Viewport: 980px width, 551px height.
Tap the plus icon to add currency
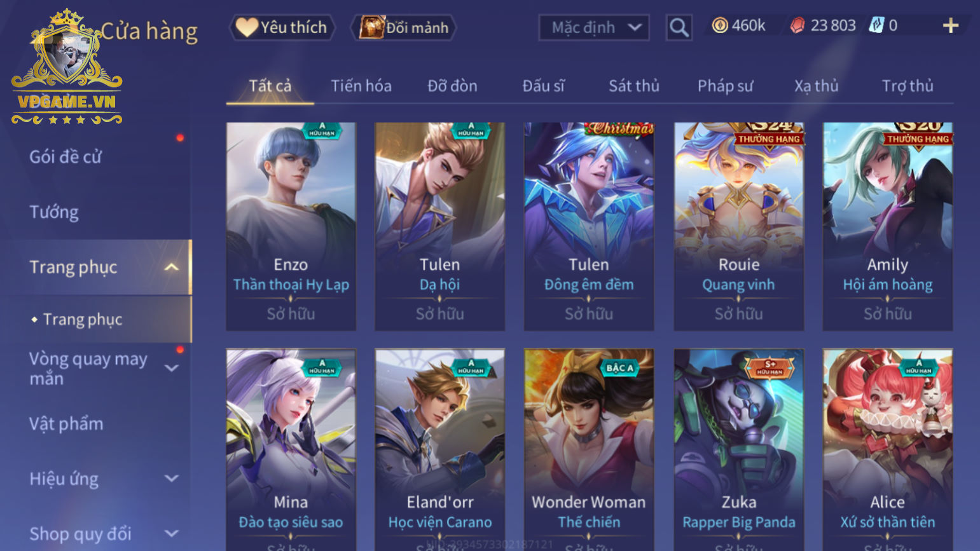pos(950,25)
